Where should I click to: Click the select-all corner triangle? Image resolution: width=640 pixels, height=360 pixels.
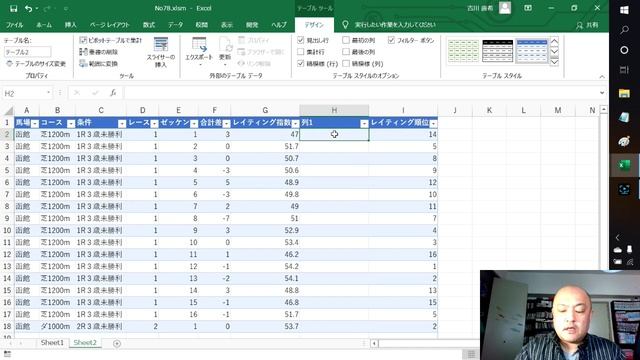[x=8, y=111]
